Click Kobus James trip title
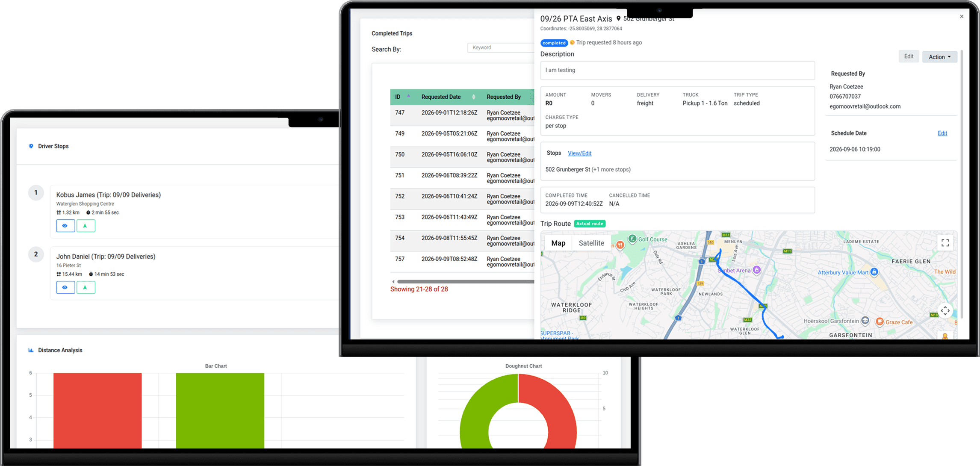The width and height of the screenshot is (980, 466). click(109, 195)
